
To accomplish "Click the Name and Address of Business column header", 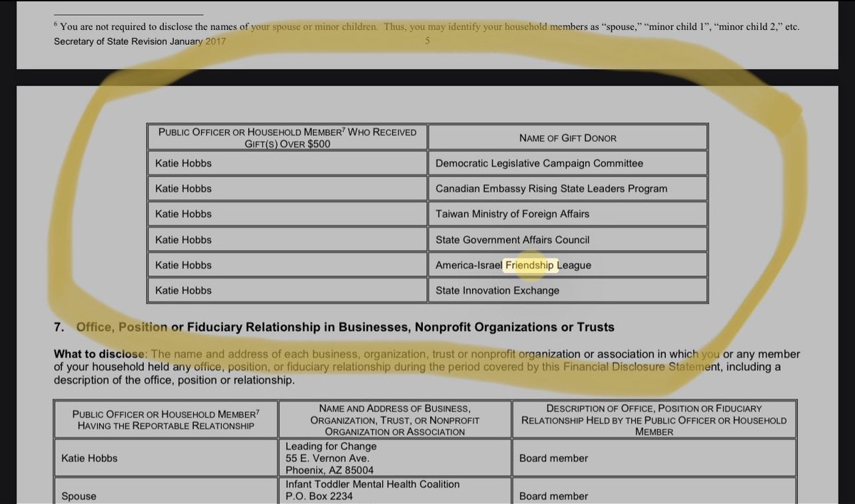I will (394, 420).
